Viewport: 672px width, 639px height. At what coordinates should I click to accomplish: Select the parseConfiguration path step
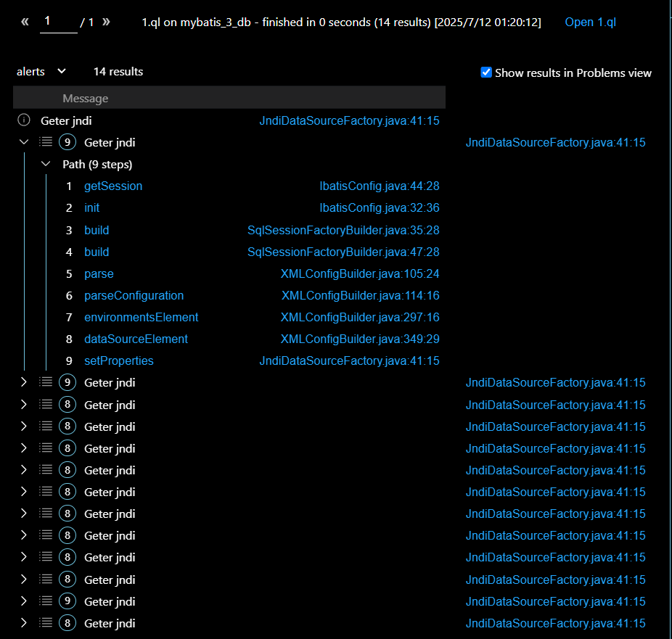(134, 295)
